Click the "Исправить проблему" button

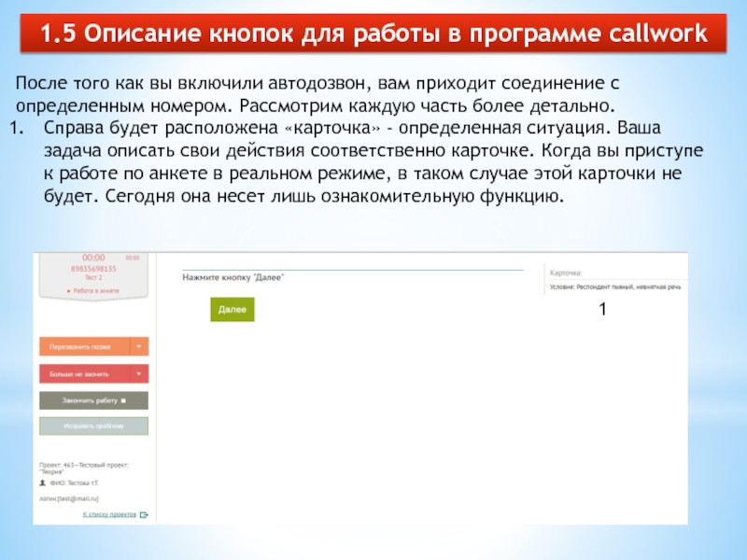pos(94,427)
